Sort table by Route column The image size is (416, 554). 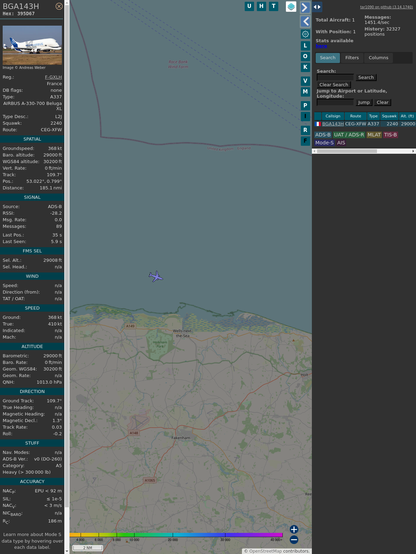tap(356, 116)
